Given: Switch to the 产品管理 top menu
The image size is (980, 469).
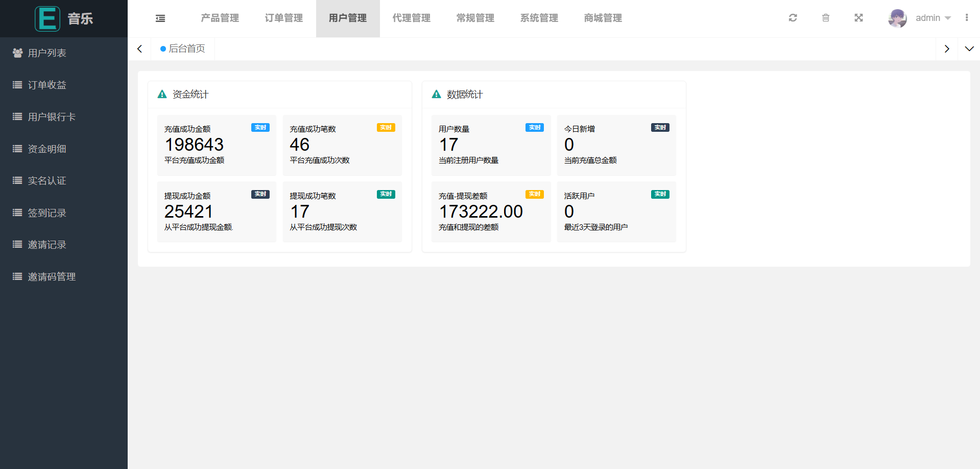Looking at the screenshot, I should 220,18.
